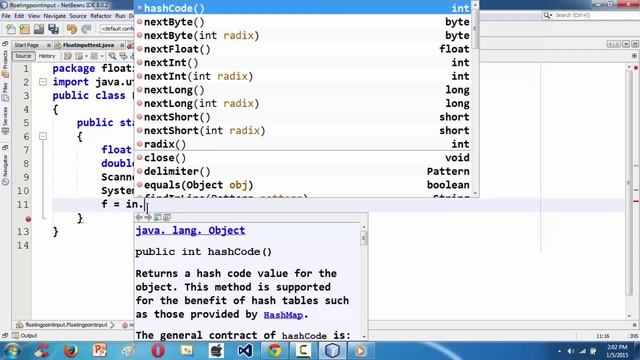Select hashCode() in the completion list
640x360 pixels.
(303, 8)
